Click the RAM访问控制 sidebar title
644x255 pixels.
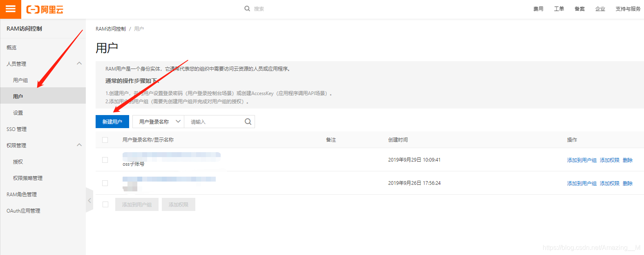coord(25,29)
